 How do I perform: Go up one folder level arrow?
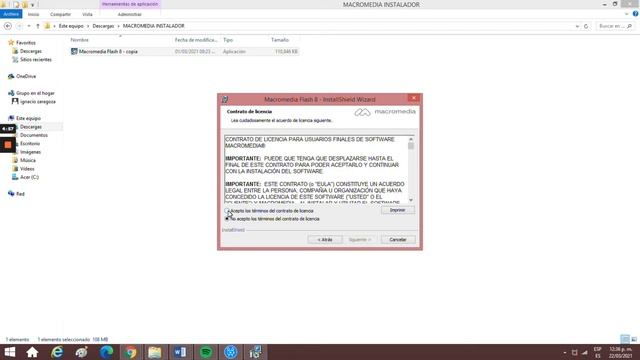[x=38, y=26]
